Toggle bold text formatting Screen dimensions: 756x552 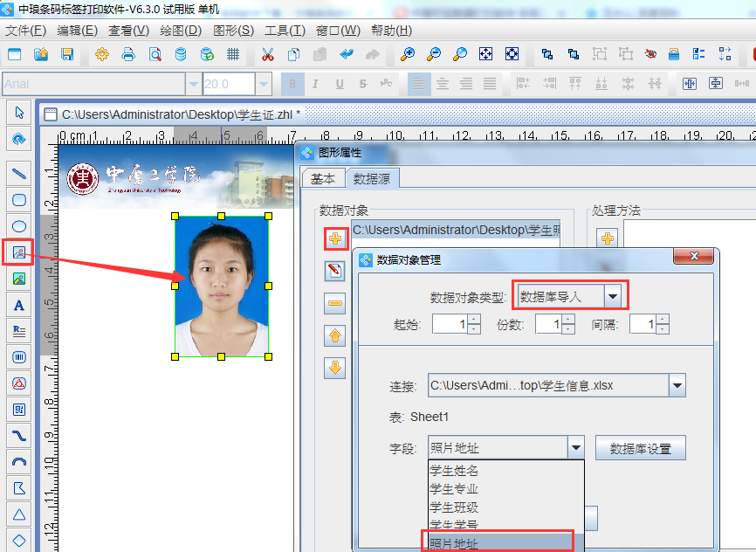tap(292, 83)
